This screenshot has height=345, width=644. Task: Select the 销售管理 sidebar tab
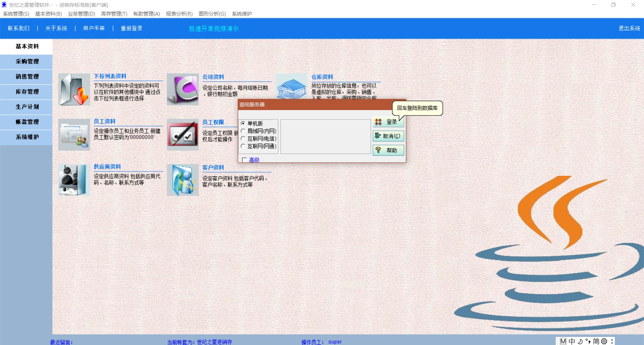click(x=26, y=77)
